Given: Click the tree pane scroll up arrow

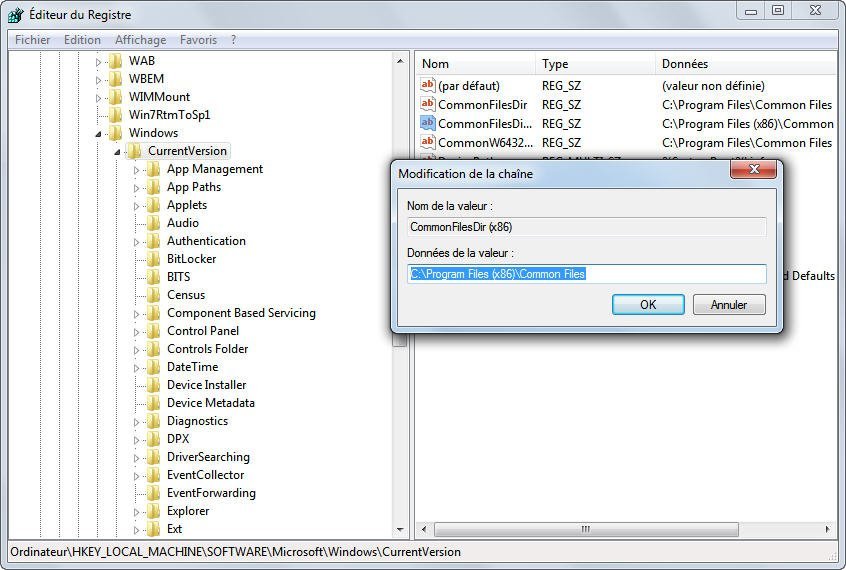Looking at the screenshot, I should click(400, 62).
